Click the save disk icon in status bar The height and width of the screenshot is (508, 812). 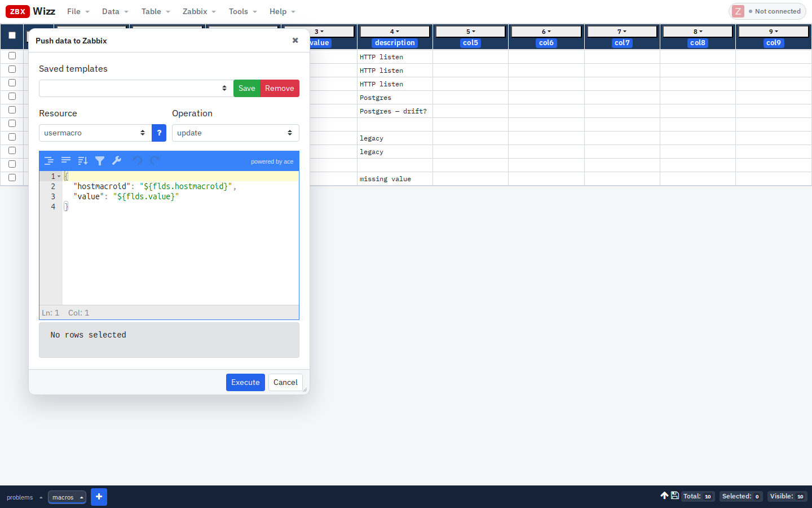pos(674,496)
